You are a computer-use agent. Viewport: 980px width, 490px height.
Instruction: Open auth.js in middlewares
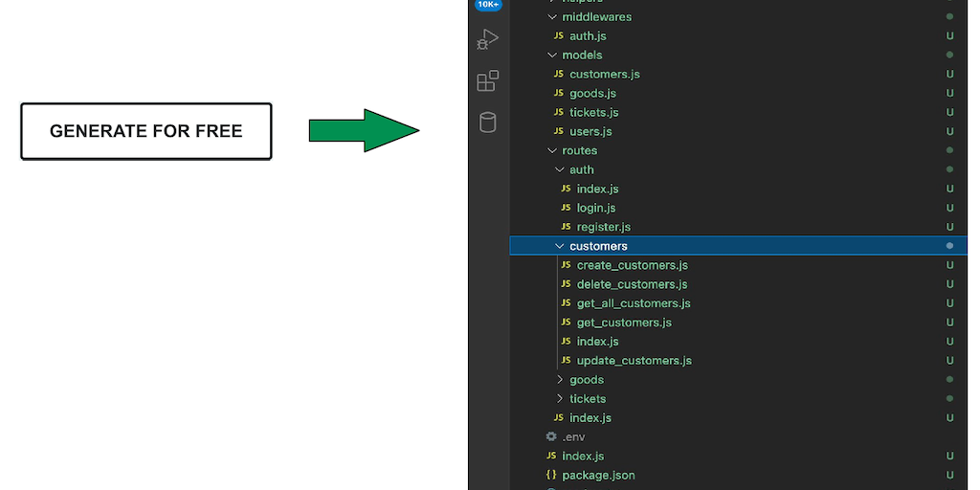pos(588,35)
